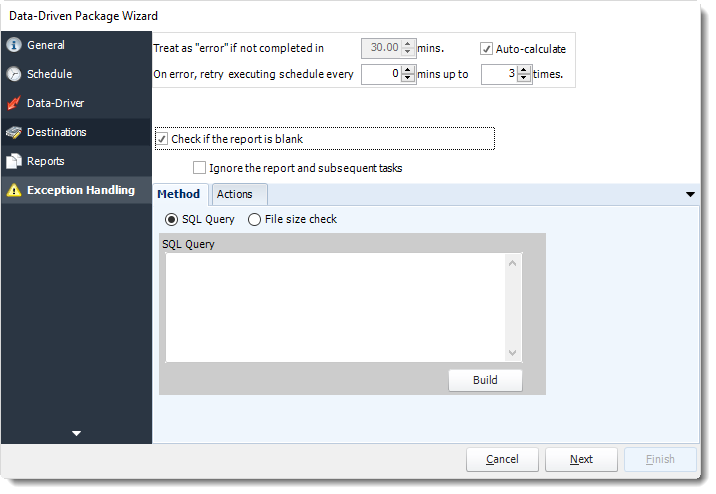Click the General info icon in sidebar
Image resolution: width=716 pixels, height=494 pixels.
click(x=14, y=45)
